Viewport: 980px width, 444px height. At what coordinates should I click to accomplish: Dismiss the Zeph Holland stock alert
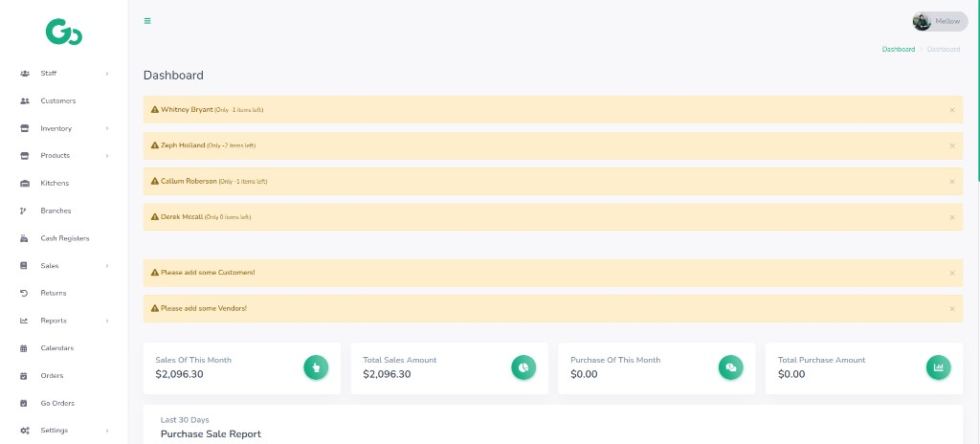coord(952,145)
